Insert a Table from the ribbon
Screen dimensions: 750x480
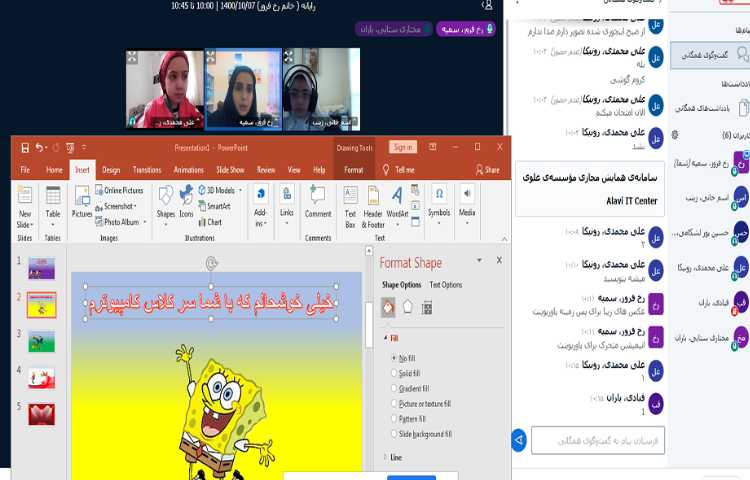coord(53,207)
